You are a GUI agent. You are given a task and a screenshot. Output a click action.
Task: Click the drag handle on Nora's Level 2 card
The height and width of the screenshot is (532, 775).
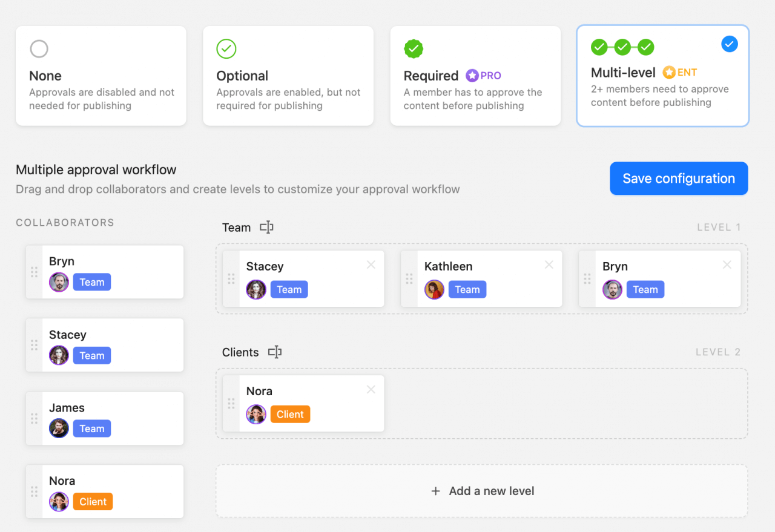click(232, 403)
